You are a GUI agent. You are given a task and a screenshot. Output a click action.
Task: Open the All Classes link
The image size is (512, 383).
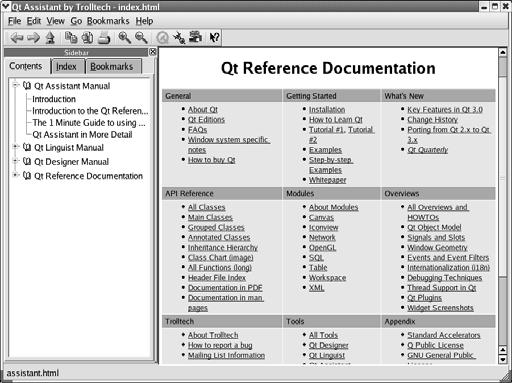[x=207, y=207]
